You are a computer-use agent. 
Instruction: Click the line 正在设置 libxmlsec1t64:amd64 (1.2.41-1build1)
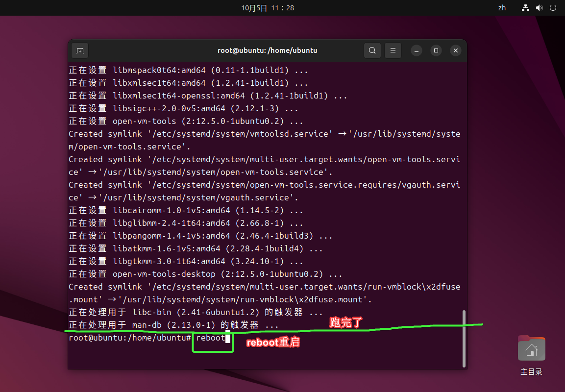189,83
